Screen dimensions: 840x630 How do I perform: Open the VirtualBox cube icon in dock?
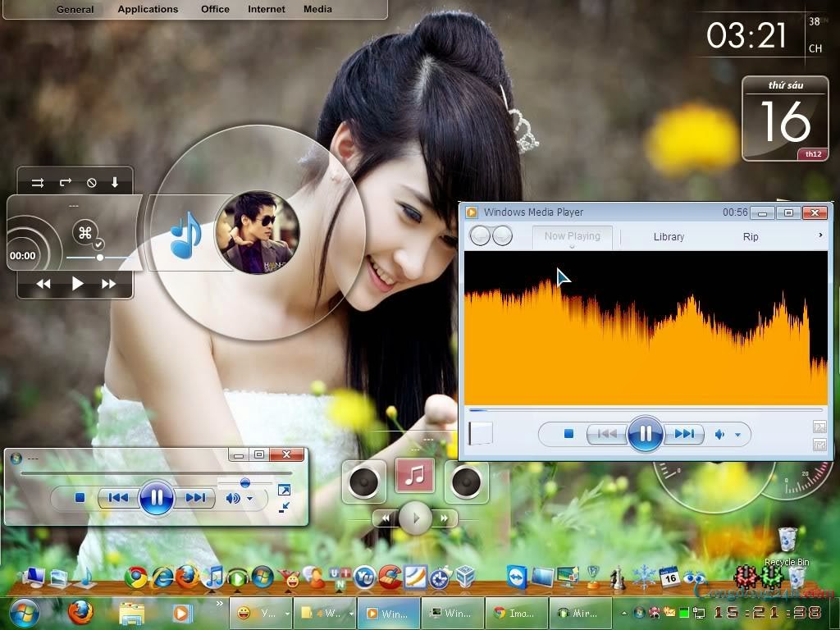466,577
